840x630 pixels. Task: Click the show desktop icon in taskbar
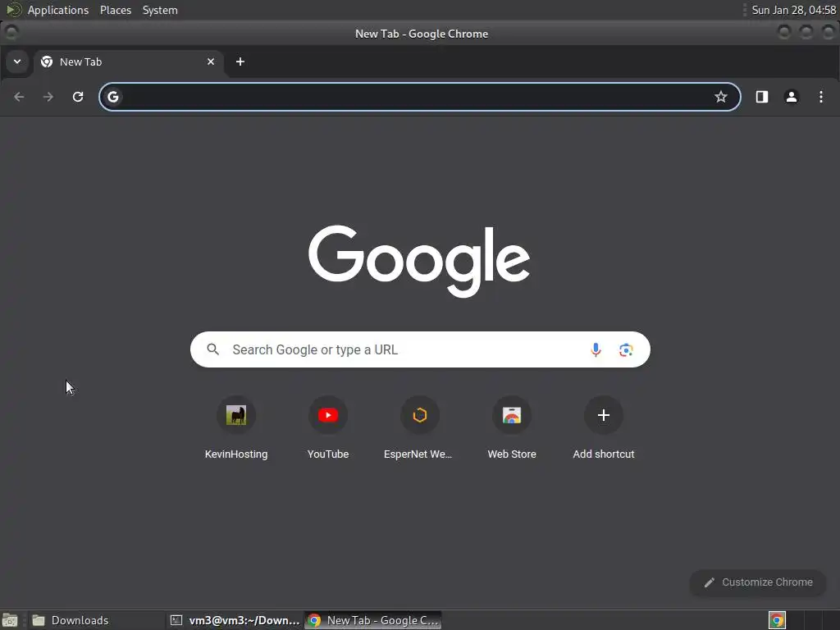point(10,620)
